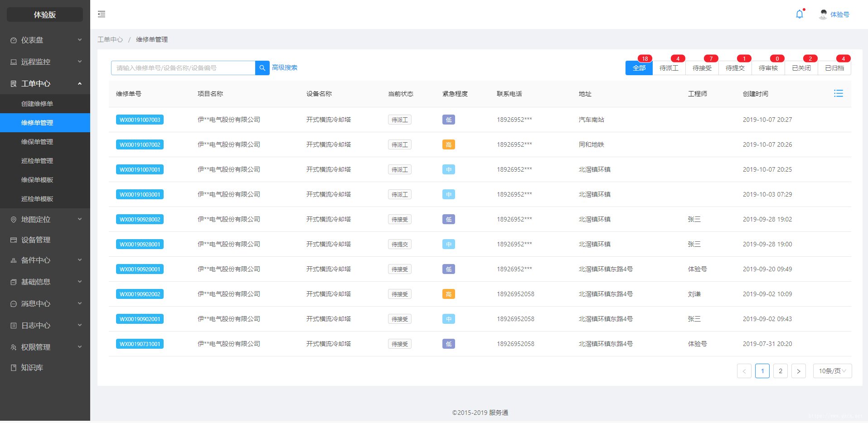
Task: Click the 设备管理 icon
Action: (14, 240)
